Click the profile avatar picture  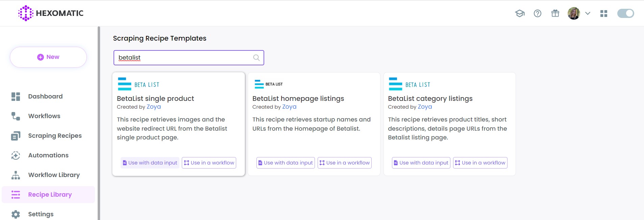point(574,13)
